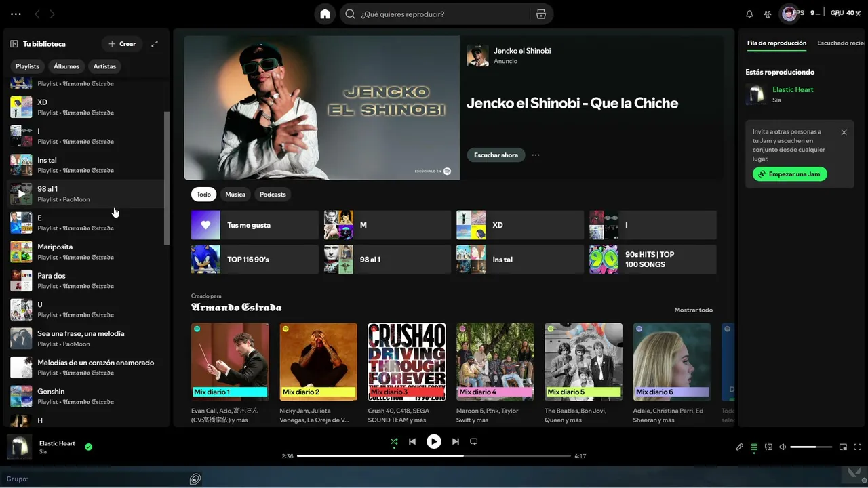Open Elastic Heart title in the player bar
Screen dimensions: 868x488
click(x=58, y=443)
